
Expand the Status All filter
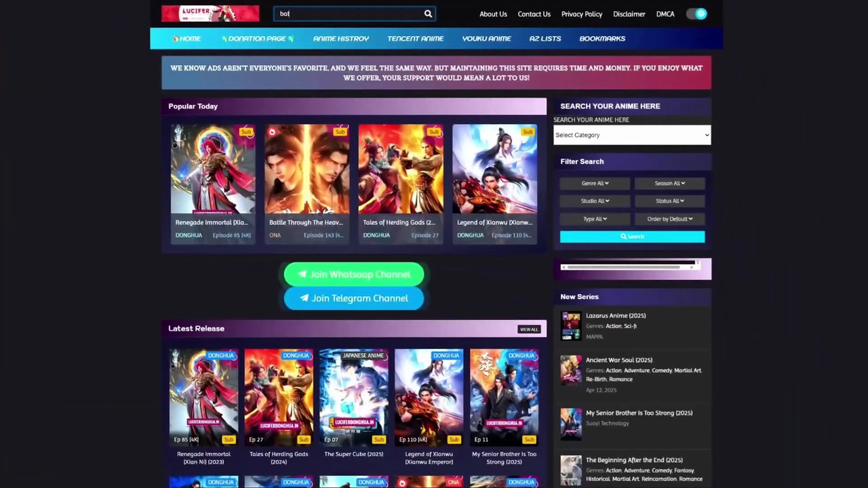(669, 201)
